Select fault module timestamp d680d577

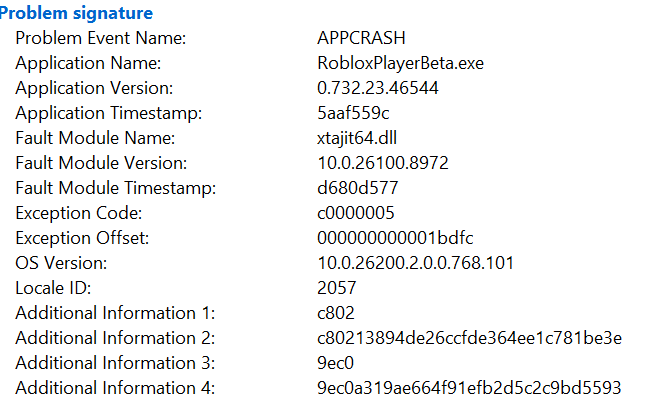pos(357,188)
